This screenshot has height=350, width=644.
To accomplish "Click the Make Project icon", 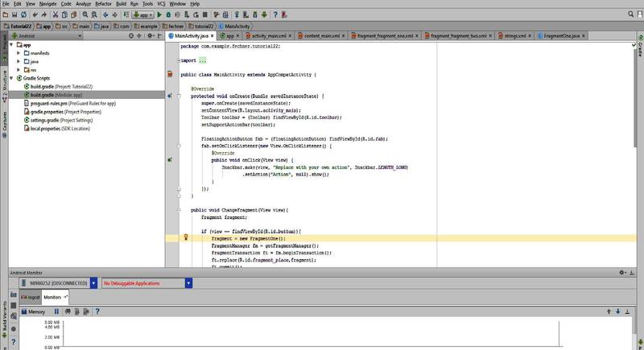I will 126,14.
